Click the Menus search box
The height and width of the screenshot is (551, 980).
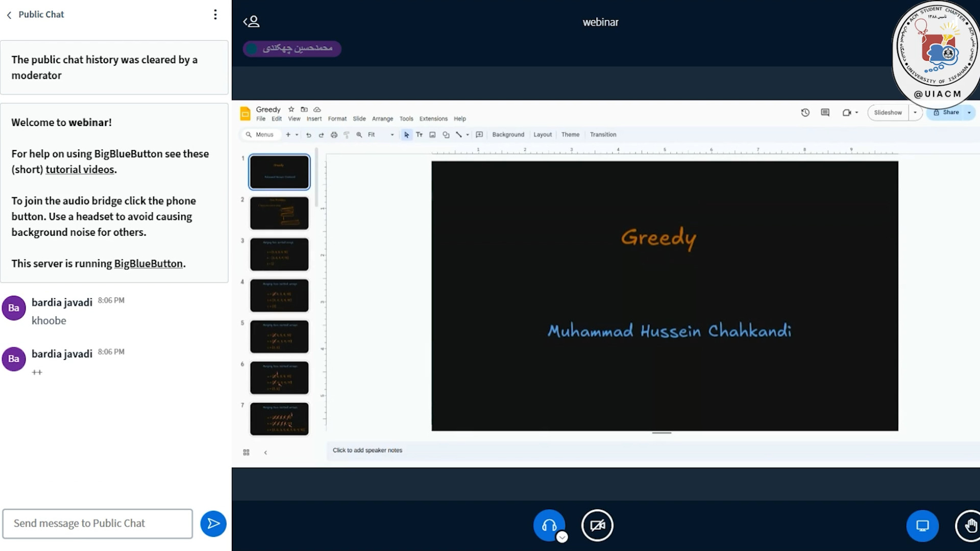(x=260, y=135)
